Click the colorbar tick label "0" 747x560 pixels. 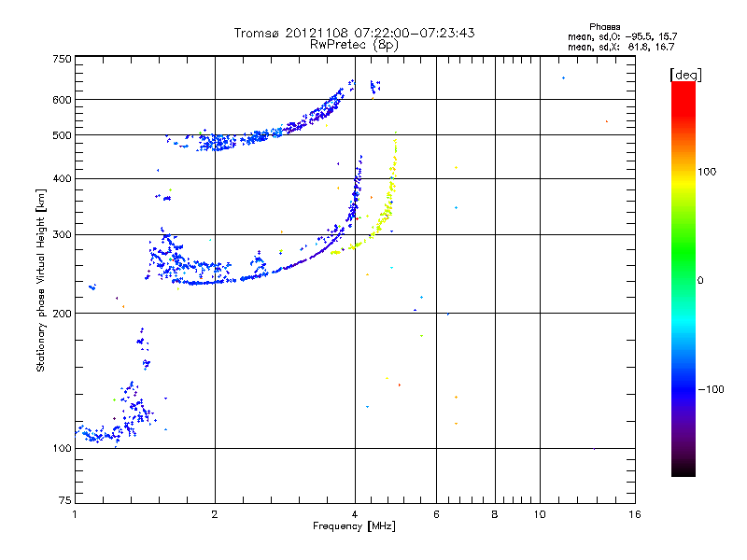[699, 281]
